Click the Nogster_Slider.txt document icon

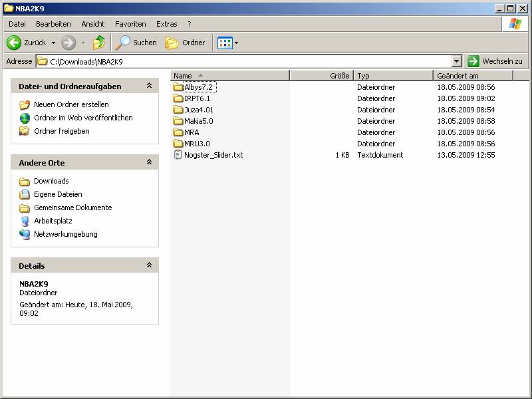pos(178,155)
